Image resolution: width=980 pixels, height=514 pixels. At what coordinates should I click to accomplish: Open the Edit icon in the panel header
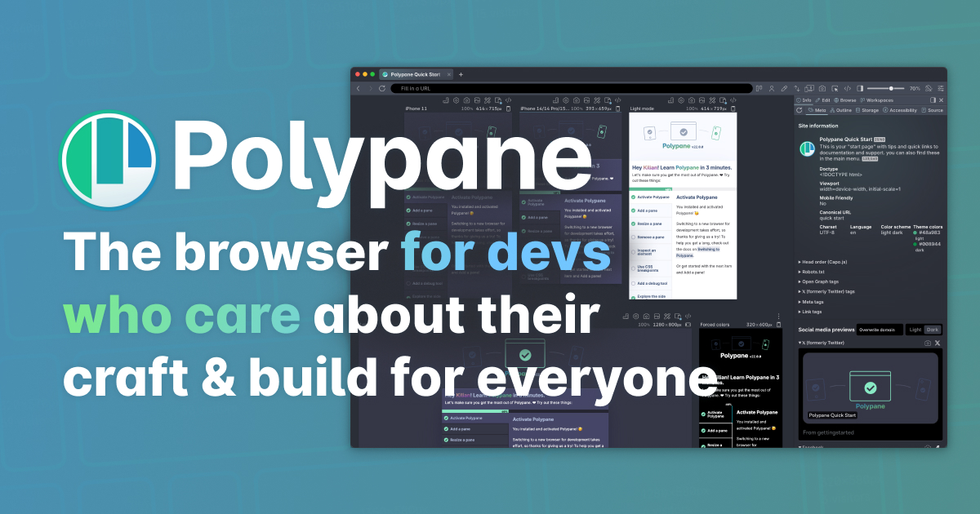(x=822, y=100)
